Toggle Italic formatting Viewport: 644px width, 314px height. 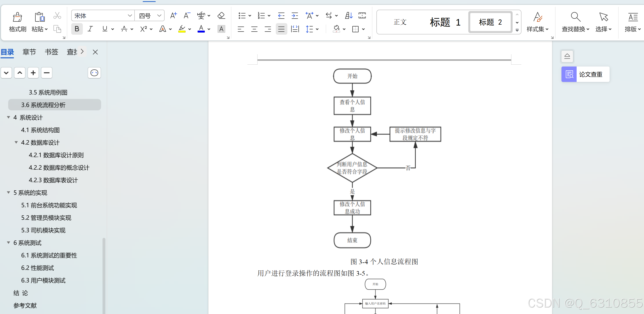[90, 29]
